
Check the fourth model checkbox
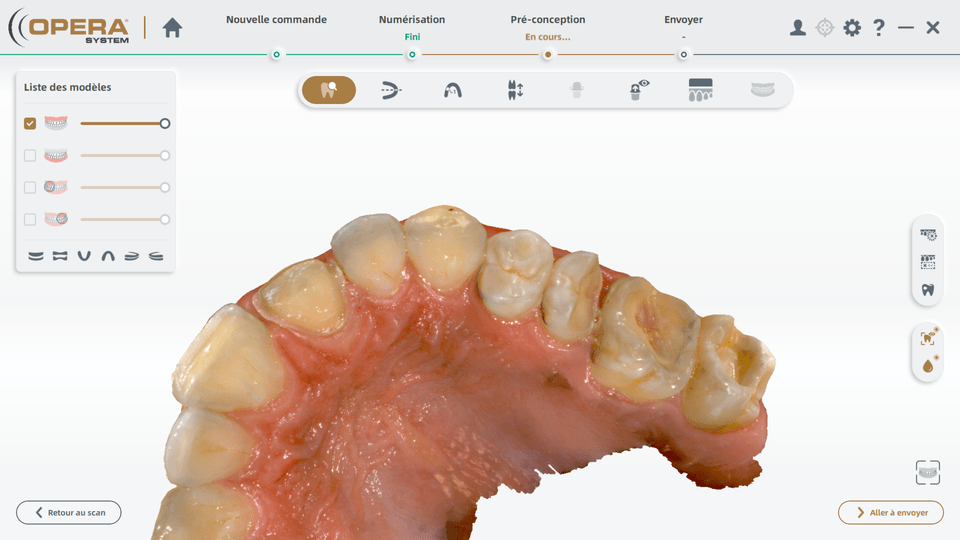click(30, 220)
